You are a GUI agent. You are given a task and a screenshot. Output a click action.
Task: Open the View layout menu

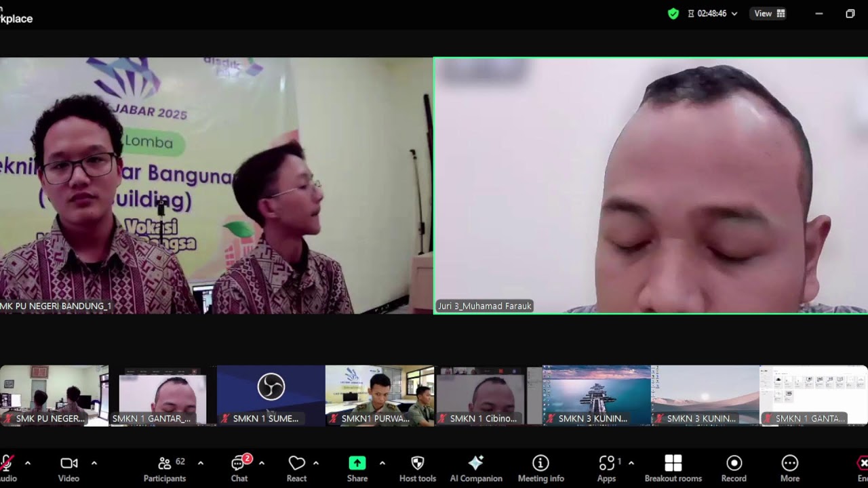770,14
